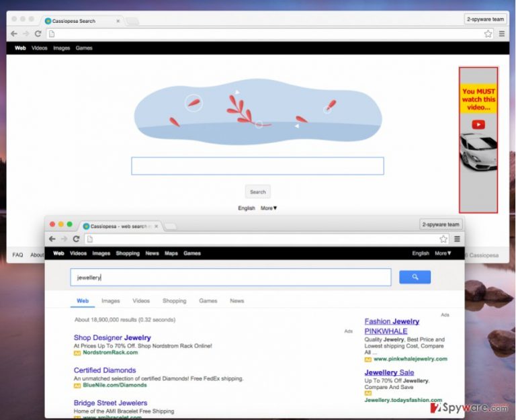Open 'Fashion Jewelry PINKWHALE' ad link
This screenshot has height=420, width=516.
tap(392, 326)
